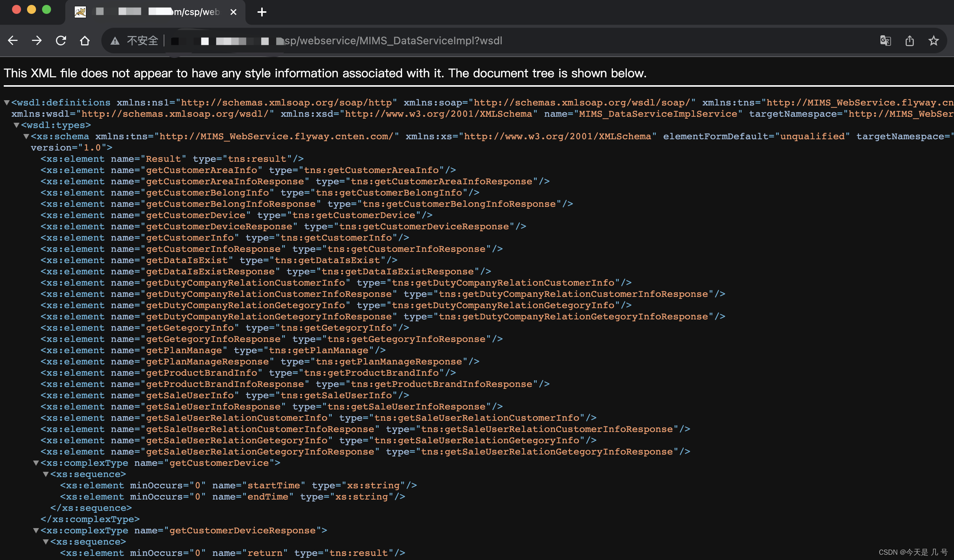
Task: Click the getCustomerInfoResponse element line
Action: pos(272,249)
